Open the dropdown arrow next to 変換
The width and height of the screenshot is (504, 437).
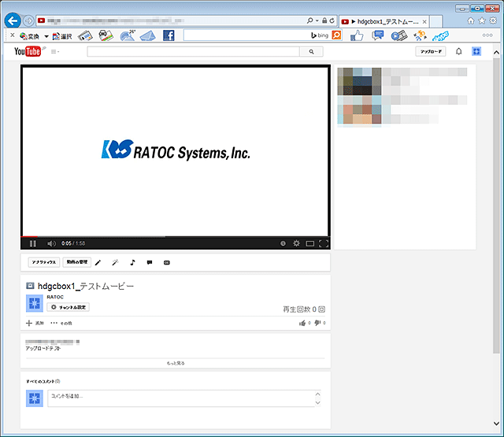tap(46, 36)
